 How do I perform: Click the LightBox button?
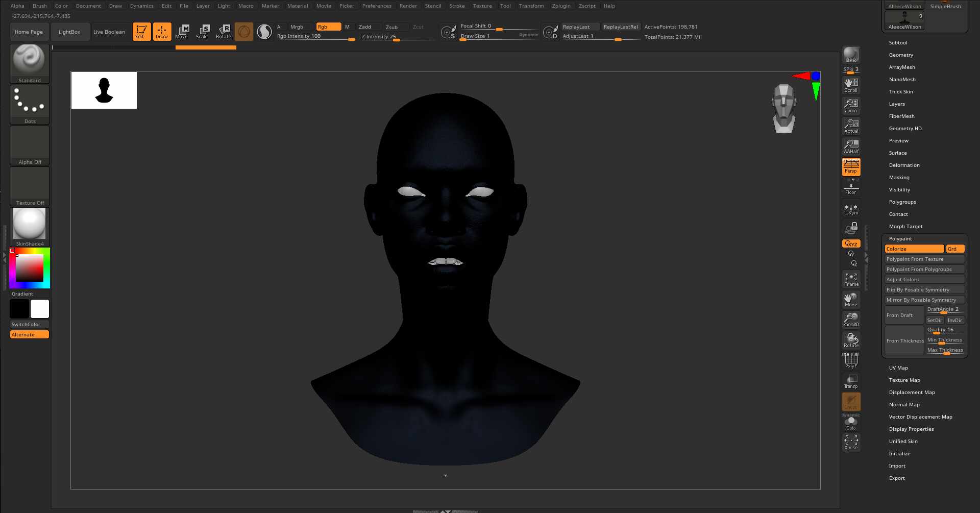pos(69,32)
